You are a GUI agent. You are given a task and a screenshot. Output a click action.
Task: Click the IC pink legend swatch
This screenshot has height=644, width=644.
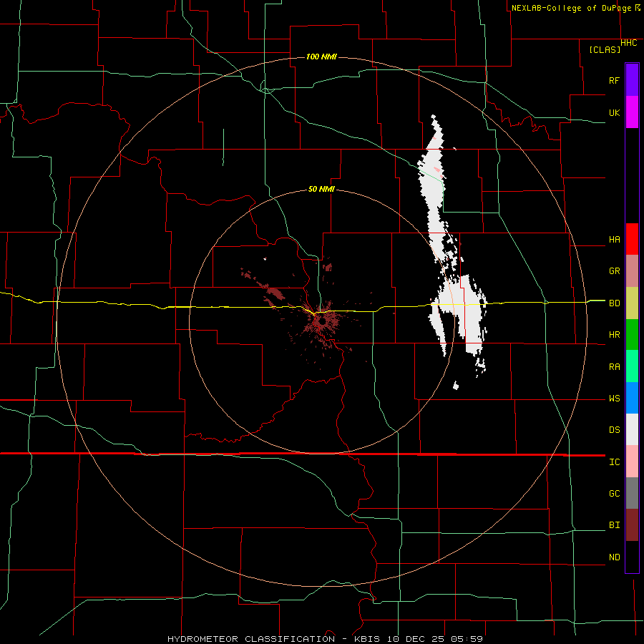[x=632, y=462]
